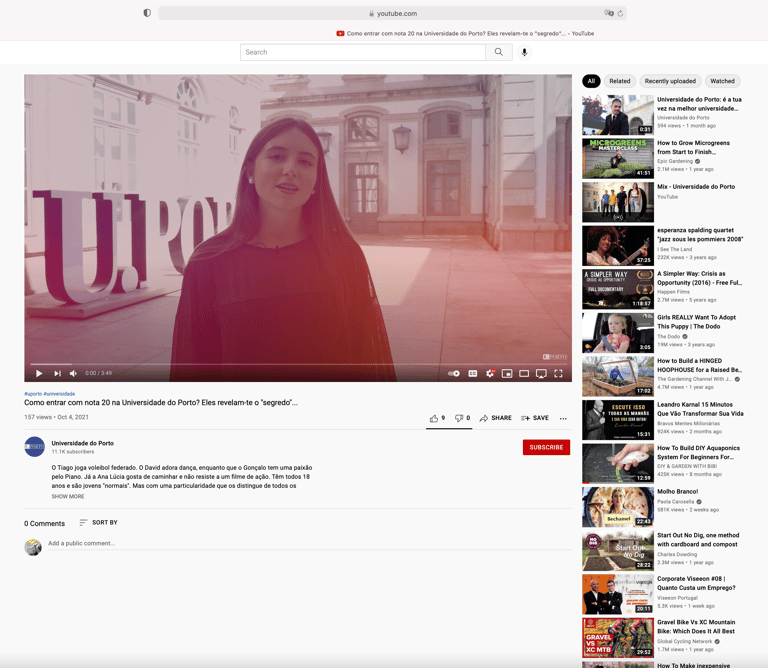Open Epic Gardening channel link
Image resolution: width=768 pixels, height=668 pixels.
(675, 161)
